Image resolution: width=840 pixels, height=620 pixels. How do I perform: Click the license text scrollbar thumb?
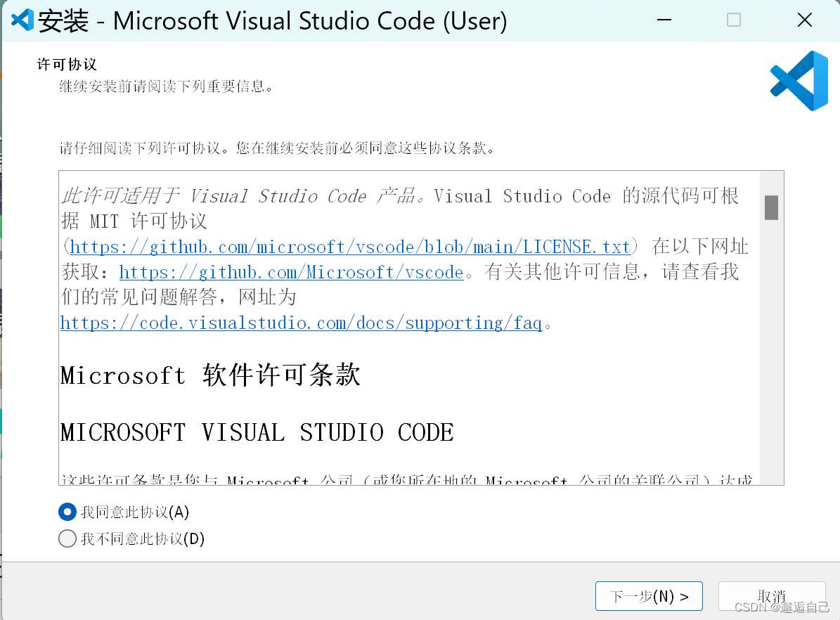tap(771, 207)
